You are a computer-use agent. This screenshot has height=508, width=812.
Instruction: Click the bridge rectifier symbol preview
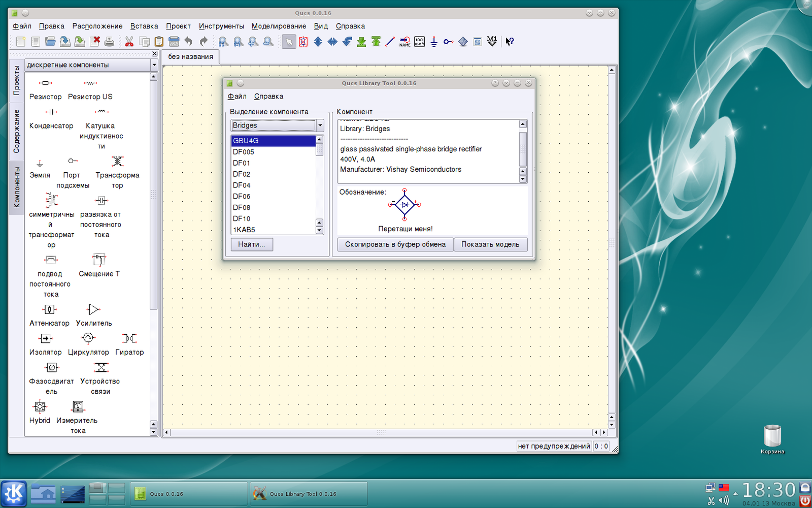(404, 205)
